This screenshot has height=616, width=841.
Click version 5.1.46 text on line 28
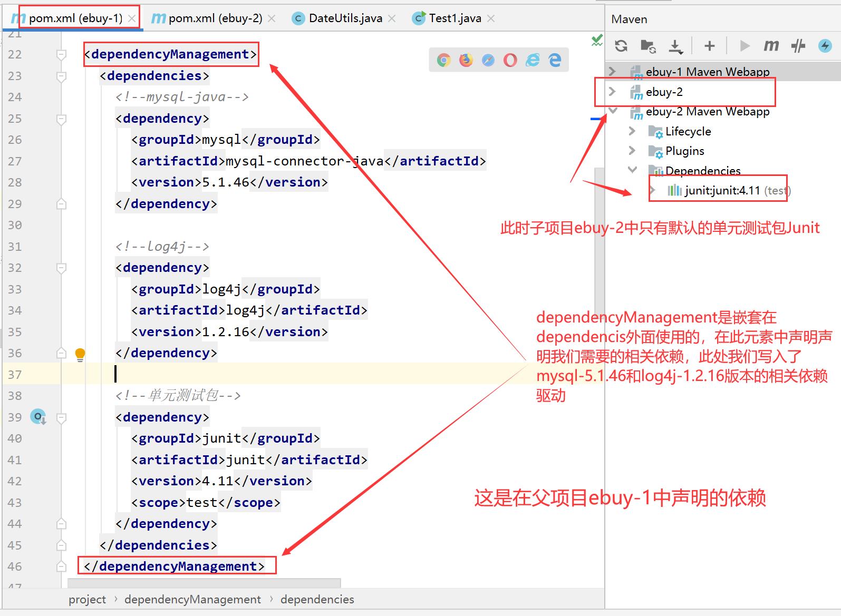coord(226,182)
